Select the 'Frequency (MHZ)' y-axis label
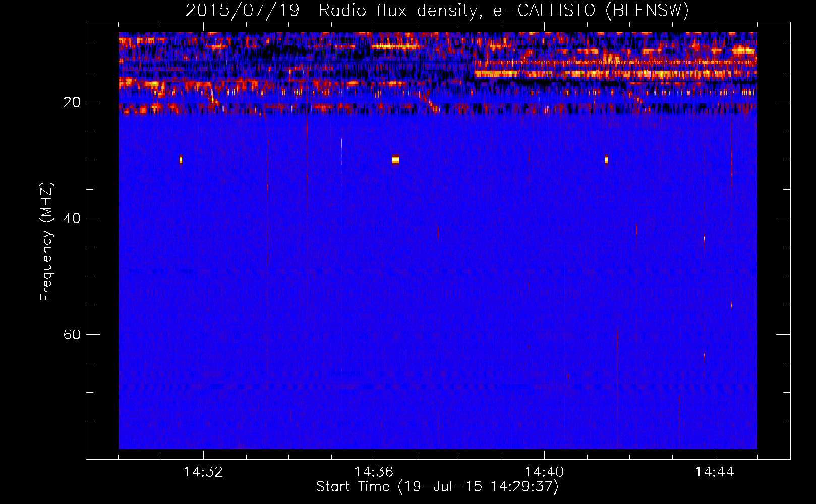816x504 pixels. pyautogui.click(x=46, y=242)
